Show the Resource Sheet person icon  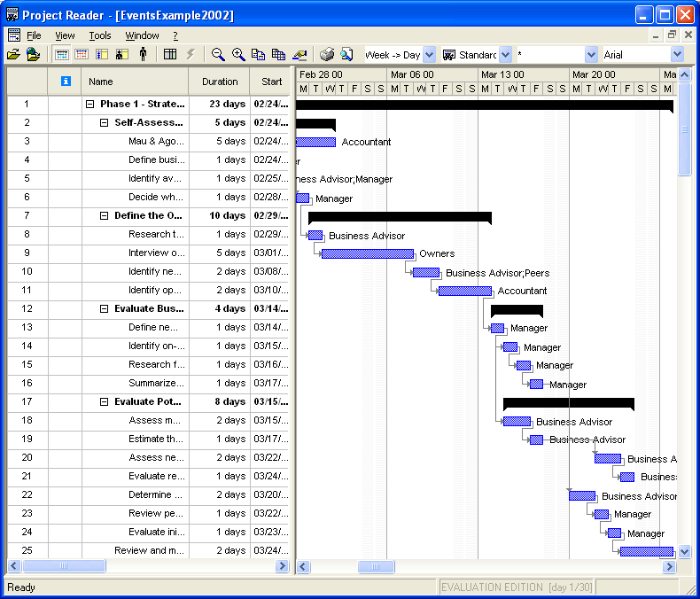(x=143, y=54)
